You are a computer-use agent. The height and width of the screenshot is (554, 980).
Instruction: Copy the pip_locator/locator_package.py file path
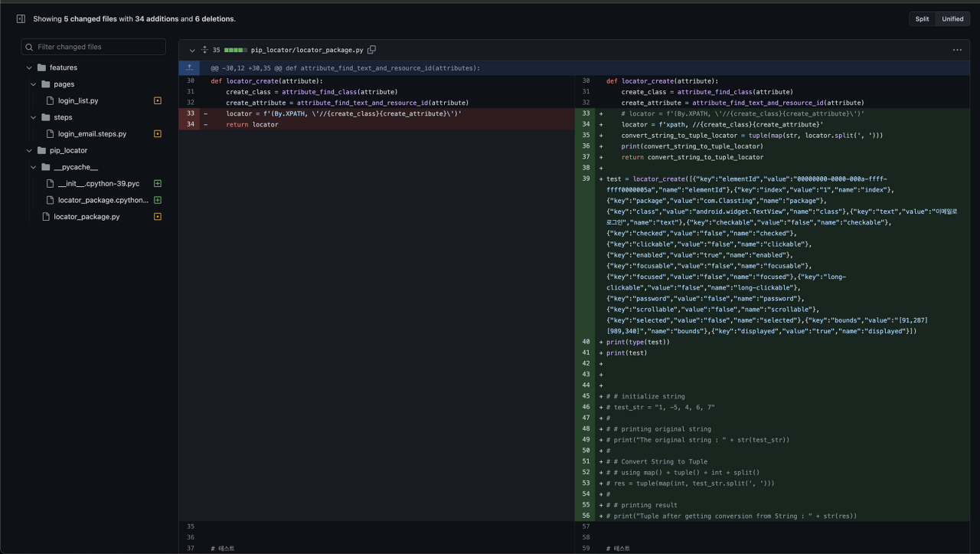click(371, 50)
